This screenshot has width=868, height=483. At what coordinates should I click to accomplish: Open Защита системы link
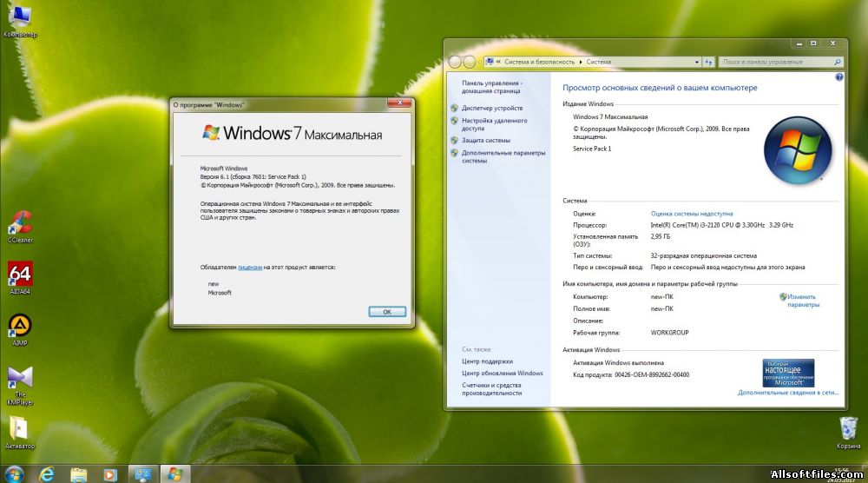coord(486,140)
